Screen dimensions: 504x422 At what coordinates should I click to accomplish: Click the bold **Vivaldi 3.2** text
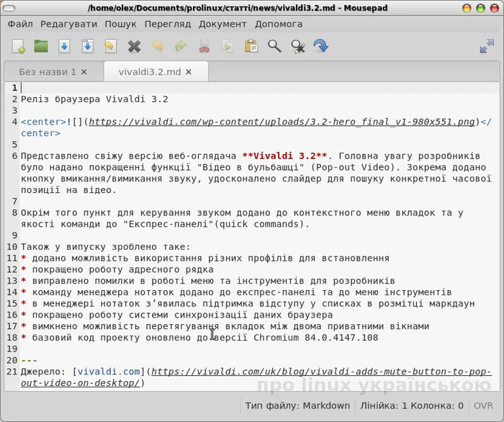click(x=284, y=156)
